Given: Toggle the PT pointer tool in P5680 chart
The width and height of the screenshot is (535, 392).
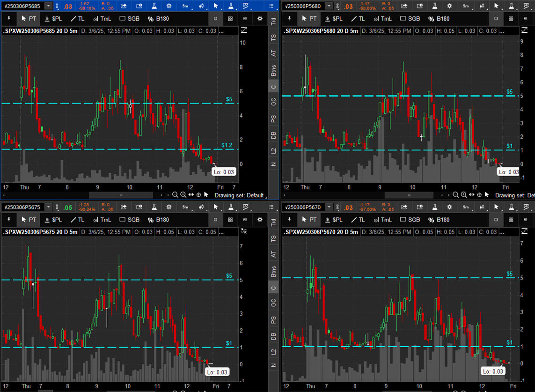Looking at the screenshot, I should (309, 19).
